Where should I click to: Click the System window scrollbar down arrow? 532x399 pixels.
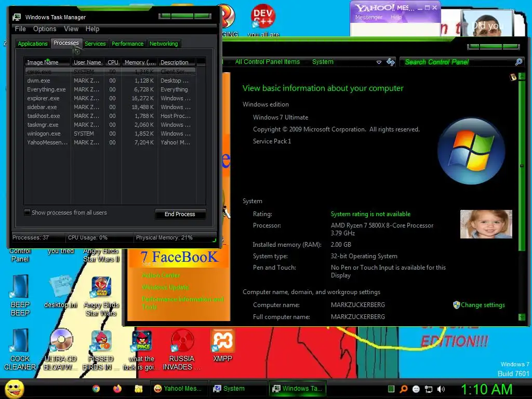[x=522, y=317]
